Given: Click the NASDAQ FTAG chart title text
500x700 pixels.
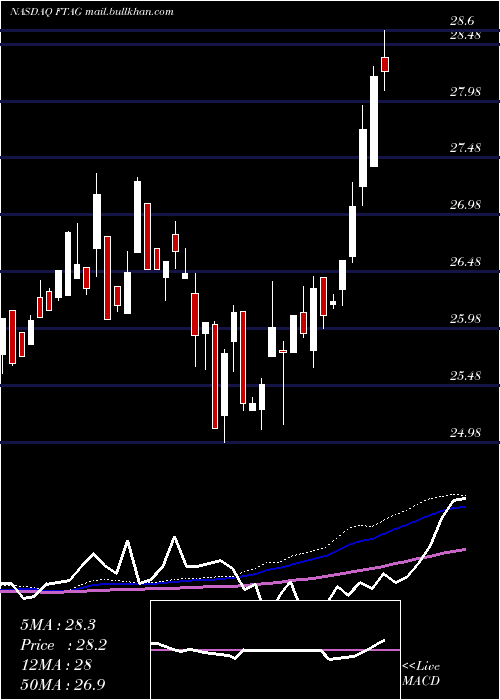Looking at the screenshot, I should click(x=92, y=12).
